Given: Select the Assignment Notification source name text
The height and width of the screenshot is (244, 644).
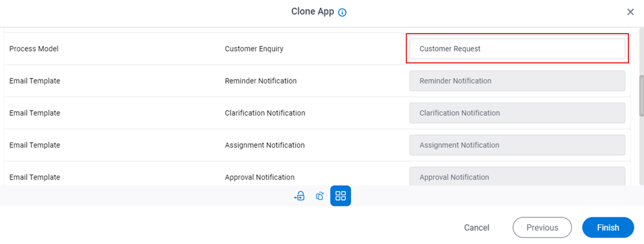Looking at the screenshot, I should (x=265, y=145).
